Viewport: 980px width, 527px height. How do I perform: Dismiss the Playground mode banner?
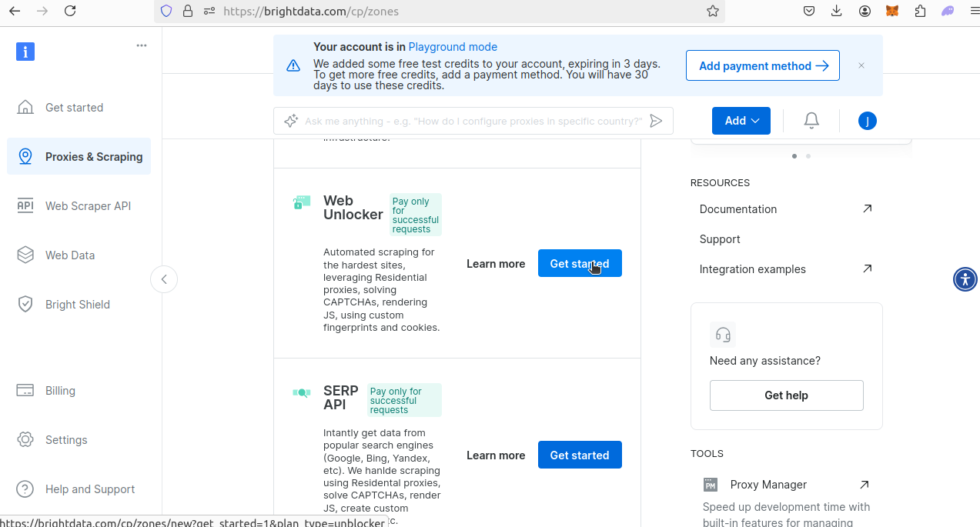(x=861, y=65)
